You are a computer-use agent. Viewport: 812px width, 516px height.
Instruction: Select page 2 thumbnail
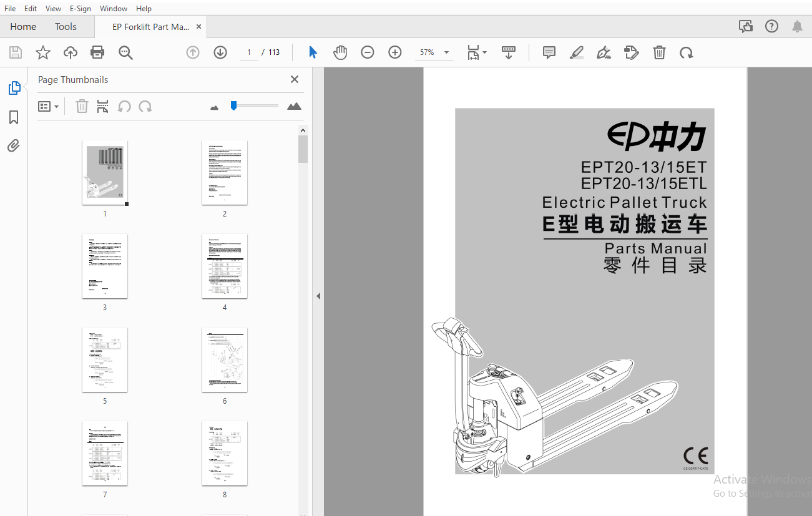pyautogui.click(x=225, y=172)
